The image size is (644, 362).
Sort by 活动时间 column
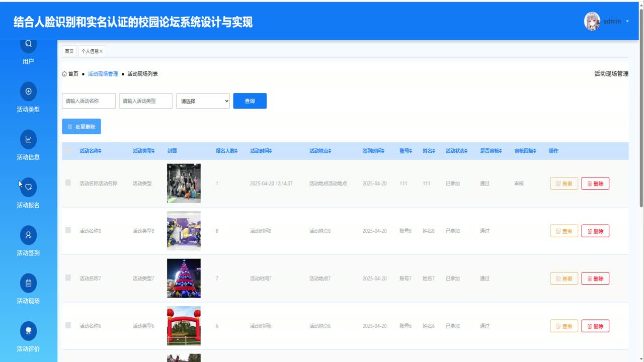[x=261, y=151]
